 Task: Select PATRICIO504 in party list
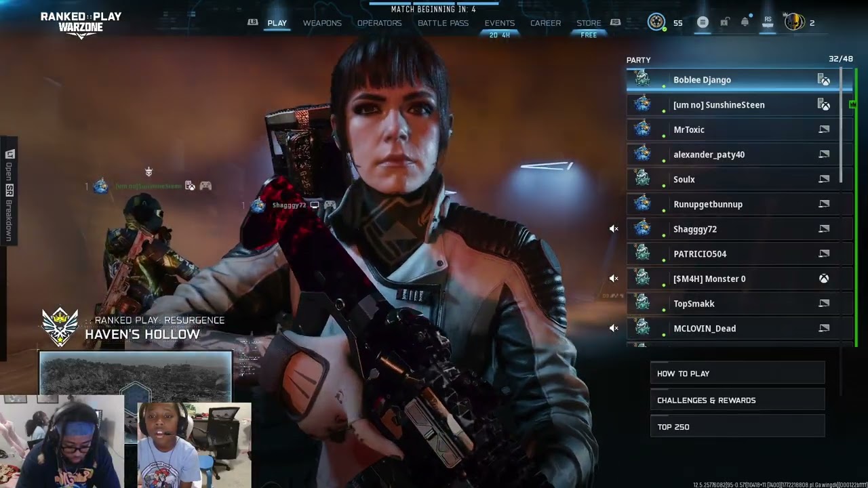738,254
